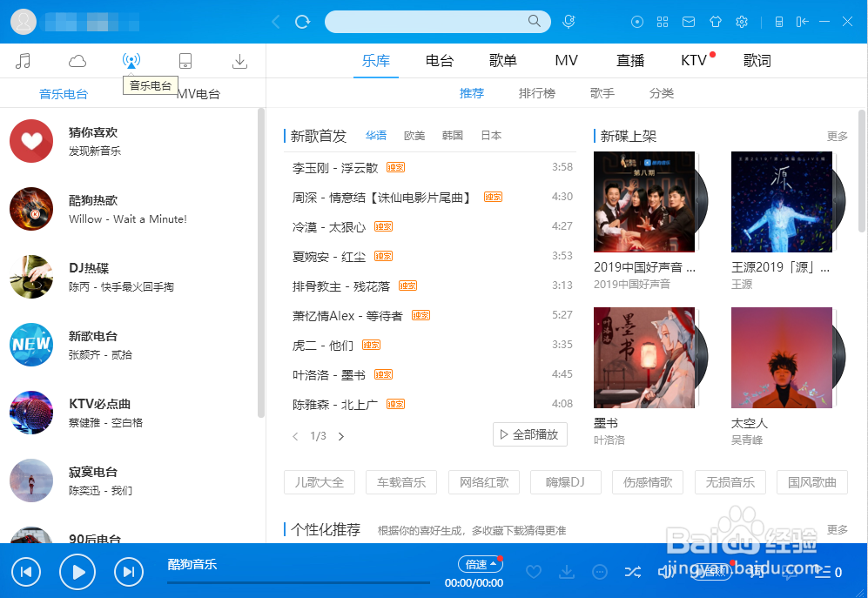The image size is (868, 598).
Task: Go back with the left arrow
Action: tap(276, 22)
